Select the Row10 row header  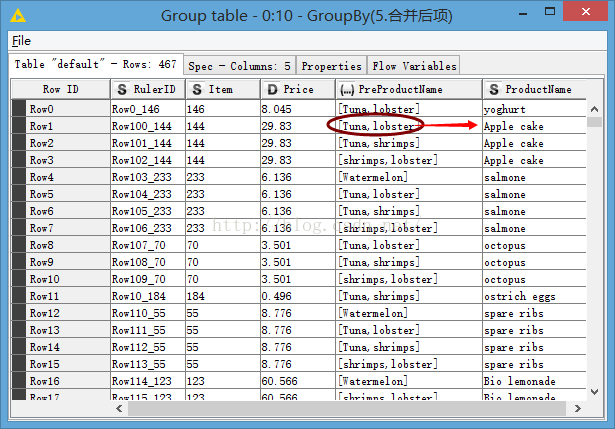(x=61, y=279)
